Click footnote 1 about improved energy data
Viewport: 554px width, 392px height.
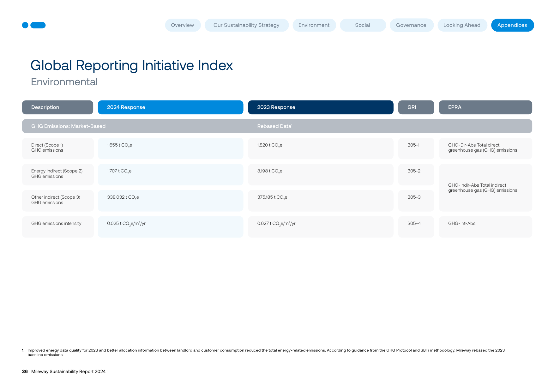(x=264, y=353)
